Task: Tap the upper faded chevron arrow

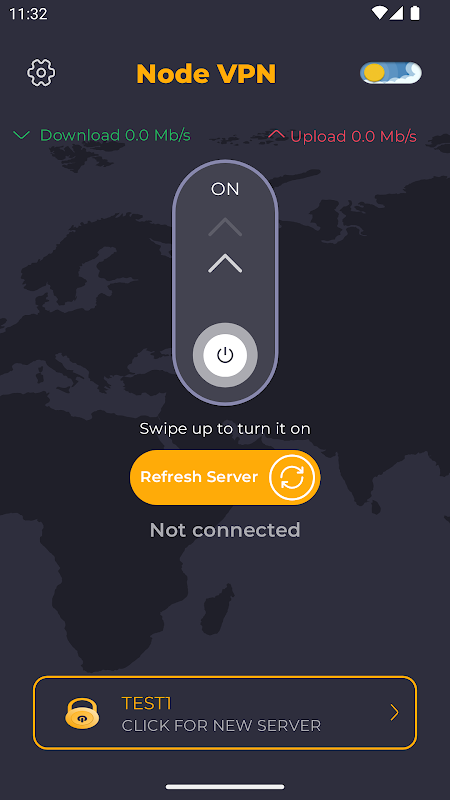Action: (x=225, y=228)
